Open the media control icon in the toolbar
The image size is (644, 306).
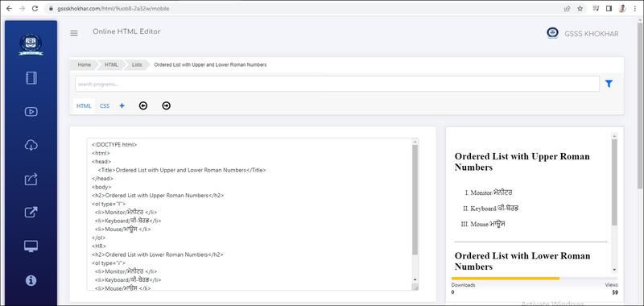click(596, 8)
